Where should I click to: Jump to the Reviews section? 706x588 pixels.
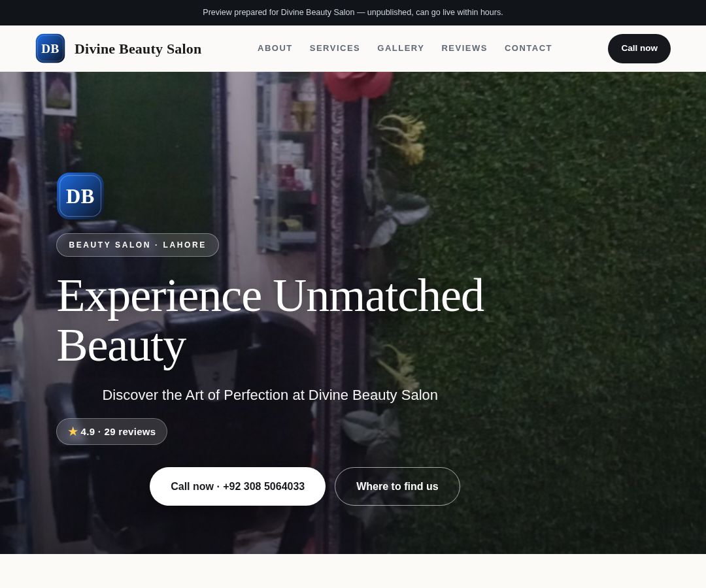pos(464,48)
